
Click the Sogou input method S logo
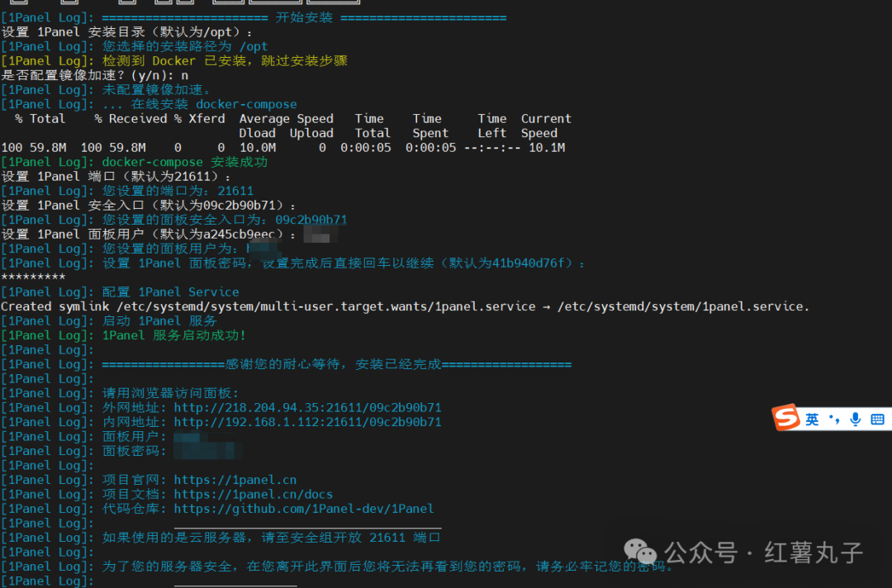786,418
